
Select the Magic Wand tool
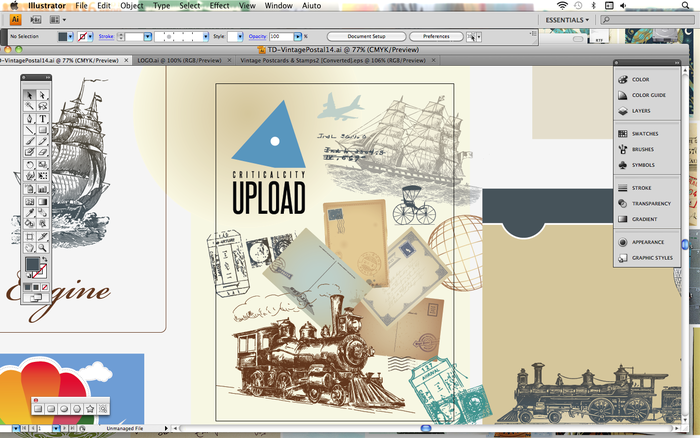click(29, 106)
